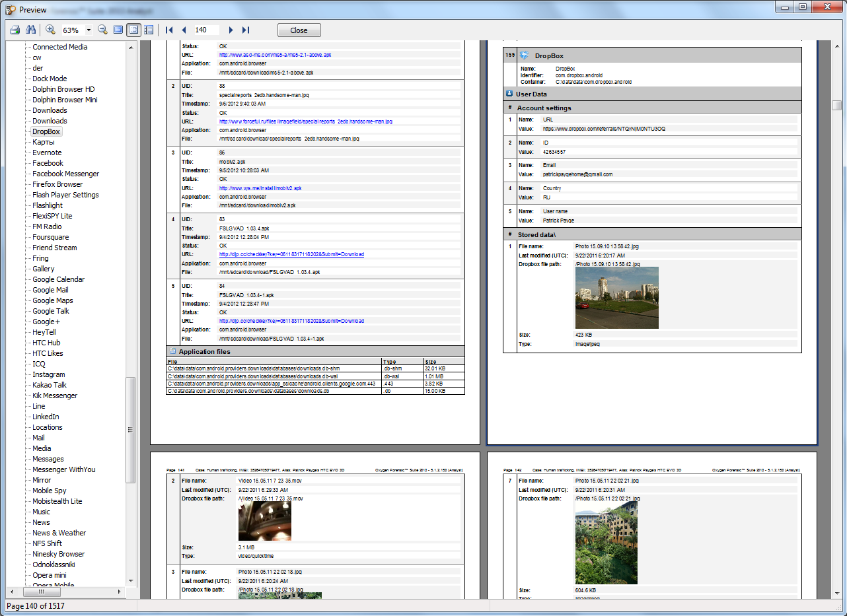Select FlexiSPY Lite in the tree
847x616 pixels.
53,216
